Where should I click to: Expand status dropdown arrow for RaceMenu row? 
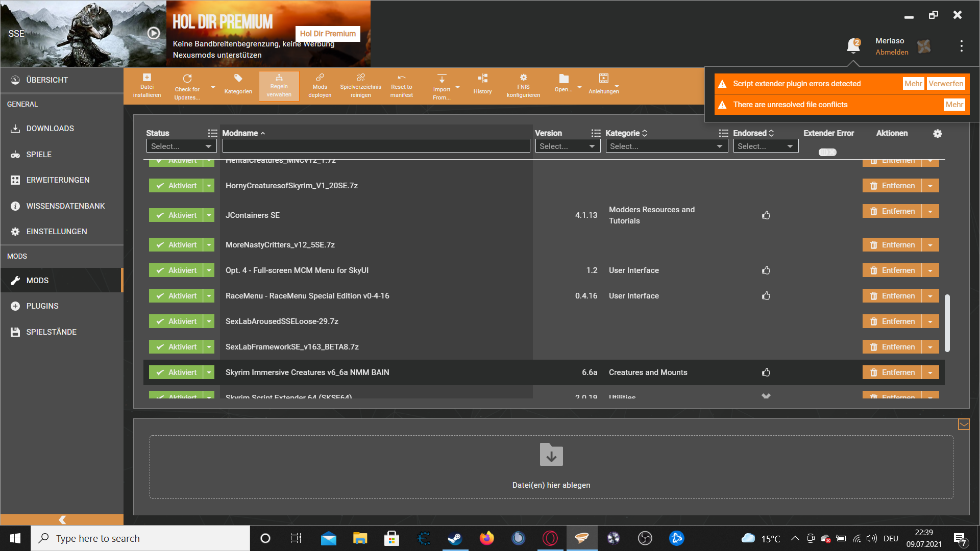[x=209, y=296]
